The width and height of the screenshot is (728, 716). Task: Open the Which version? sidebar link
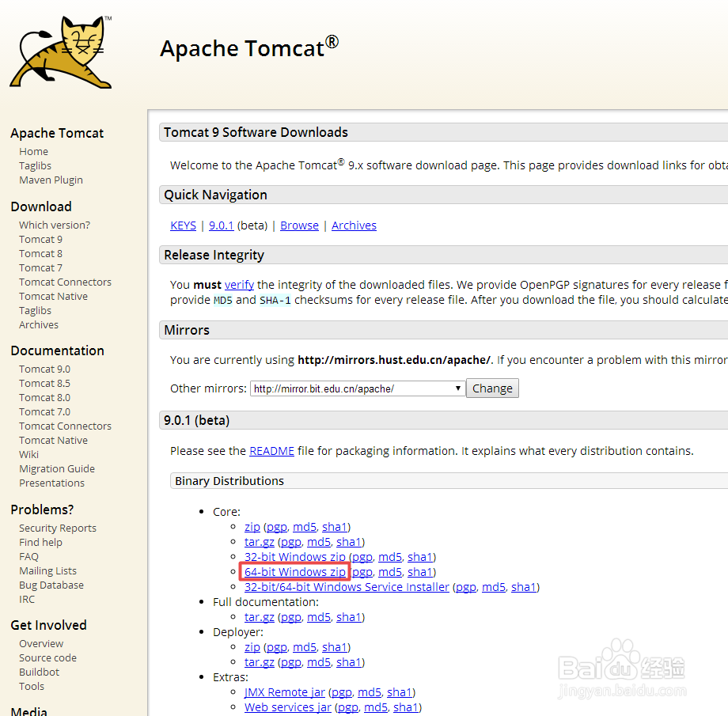coord(54,225)
